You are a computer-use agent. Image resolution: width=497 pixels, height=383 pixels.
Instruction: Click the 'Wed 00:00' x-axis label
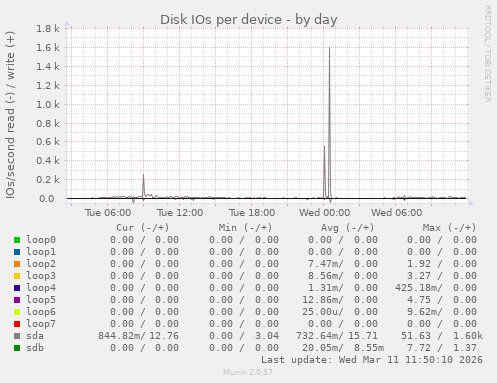click(324, 213)
